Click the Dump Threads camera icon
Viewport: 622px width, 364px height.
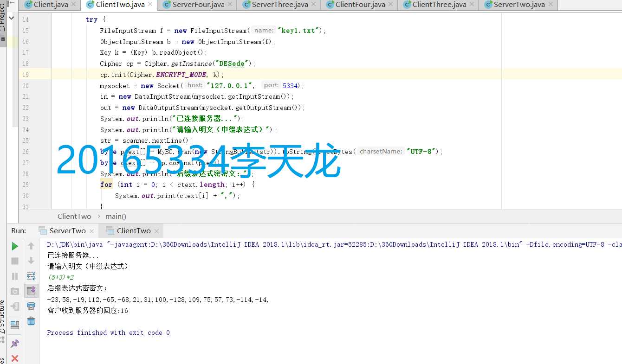pos(15,291)
